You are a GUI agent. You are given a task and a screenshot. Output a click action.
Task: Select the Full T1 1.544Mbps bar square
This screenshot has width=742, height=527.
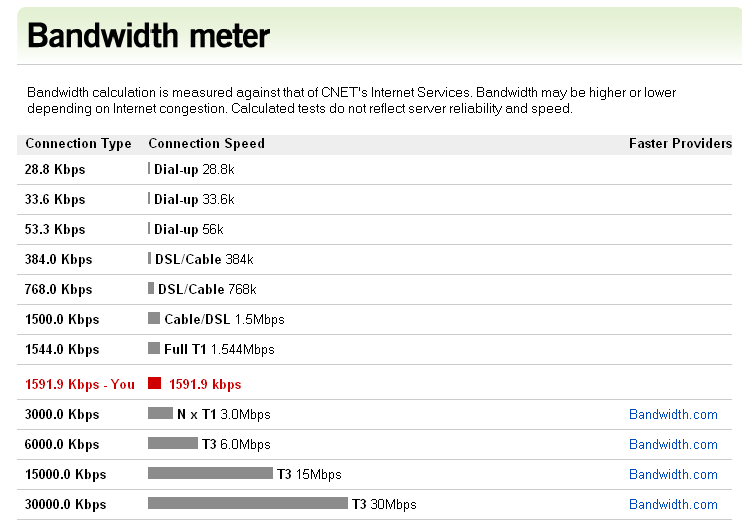pyautogui.click(x=154, y=348)
